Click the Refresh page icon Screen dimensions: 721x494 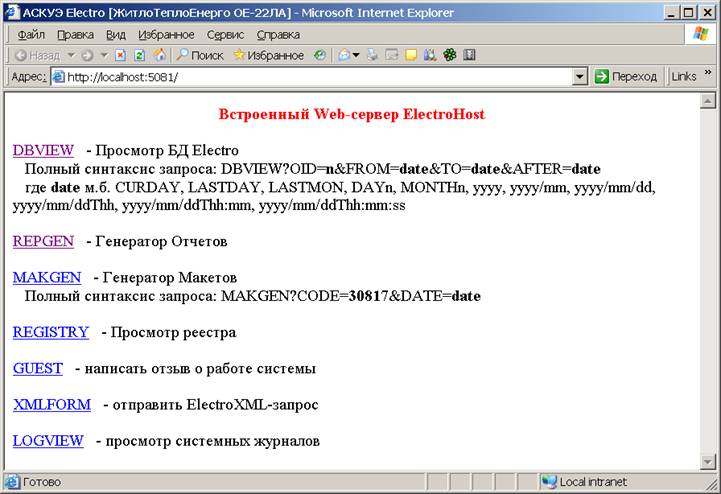tap(140, 56)
